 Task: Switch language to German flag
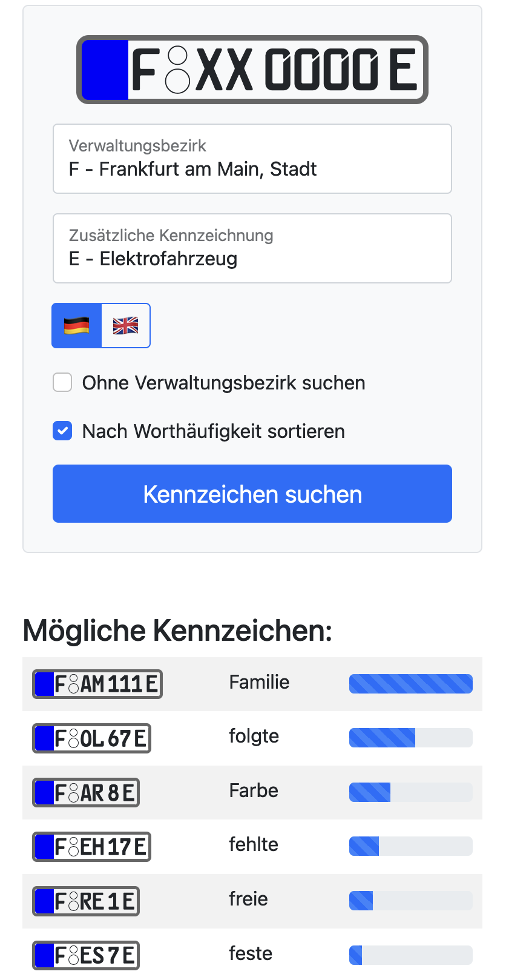click(77, 326)
